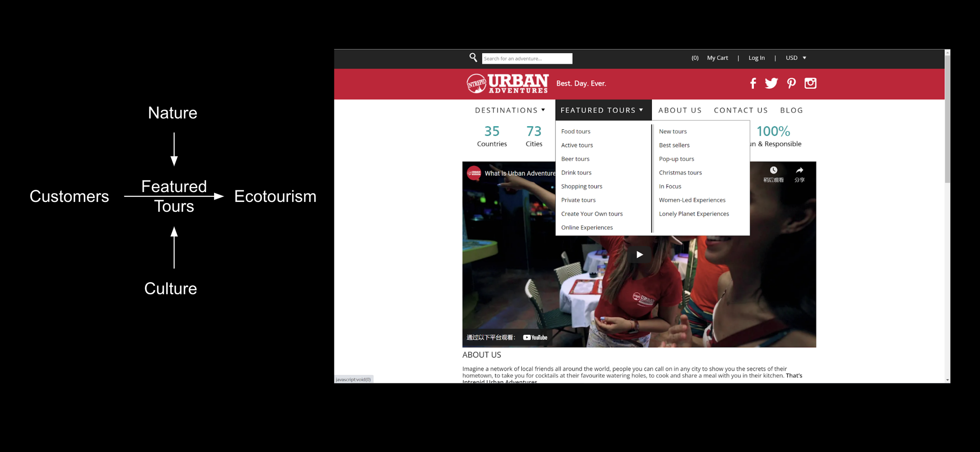Open the Contact Us page

click(740, 110)
